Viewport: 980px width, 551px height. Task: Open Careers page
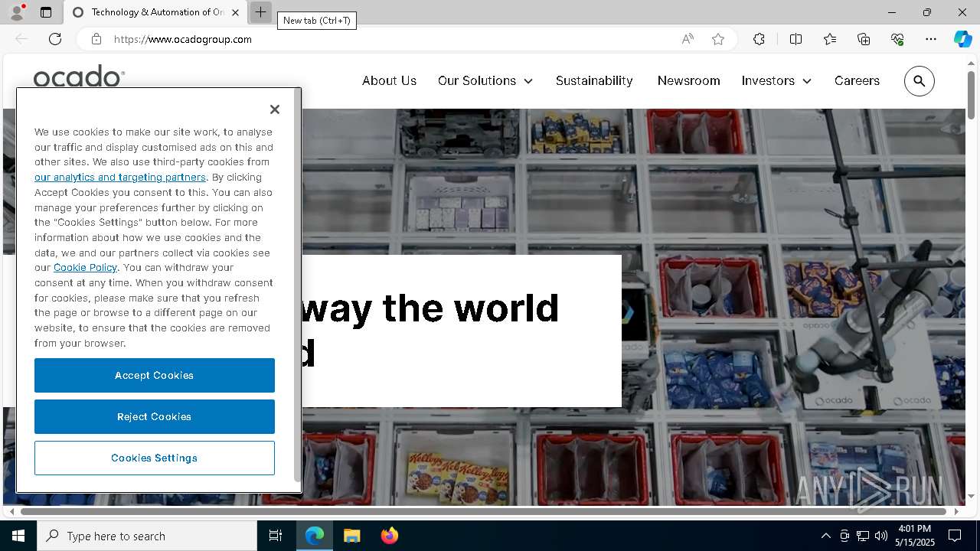(x=857, y=80)
